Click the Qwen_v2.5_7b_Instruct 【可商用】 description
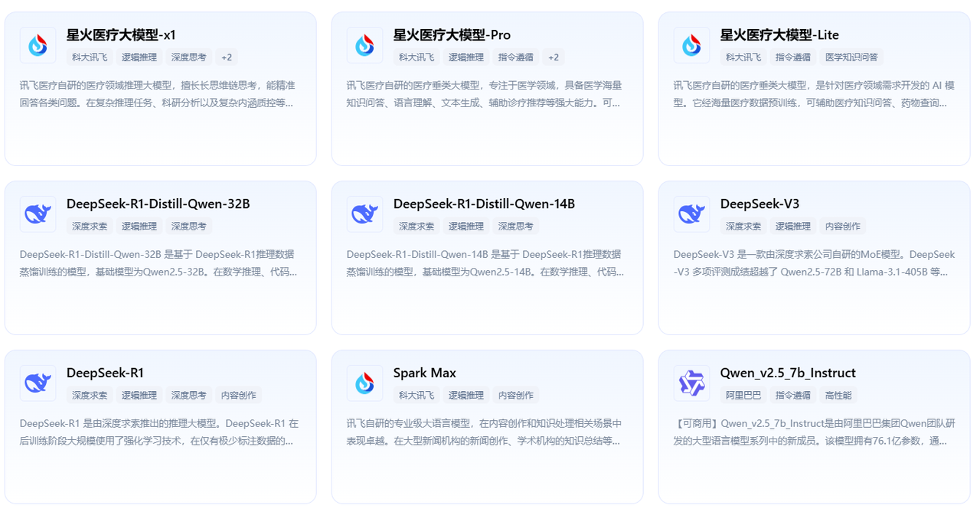This screenshot has width=980, height=515. [x=815, y=432]
